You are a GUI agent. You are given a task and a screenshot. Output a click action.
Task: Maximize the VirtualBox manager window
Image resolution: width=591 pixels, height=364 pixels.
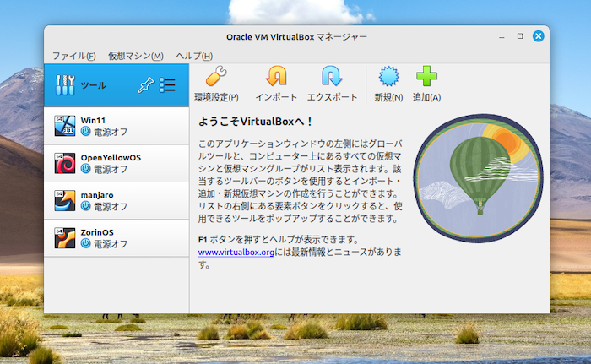[520, 36]
